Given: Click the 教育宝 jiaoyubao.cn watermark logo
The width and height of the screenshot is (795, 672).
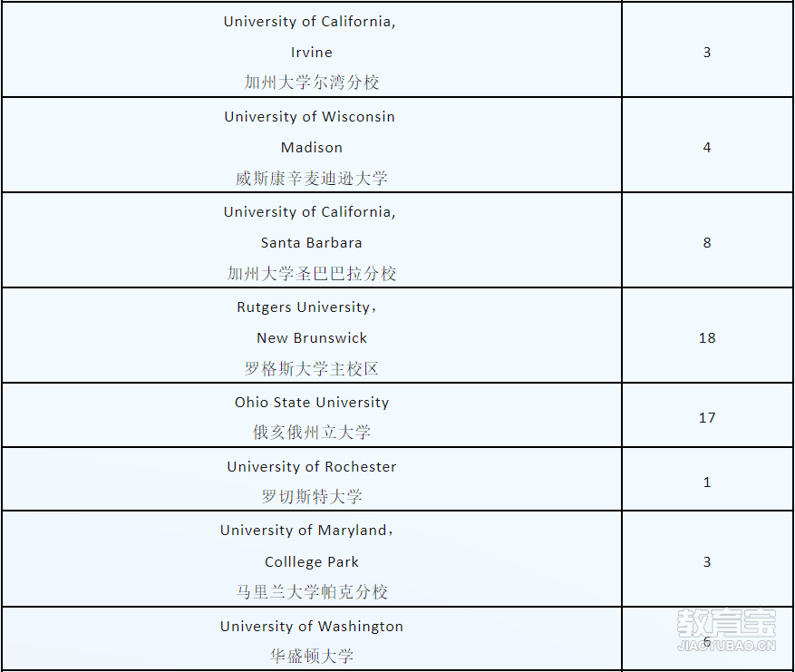Looking at the screenshot, I should point(726,630).
